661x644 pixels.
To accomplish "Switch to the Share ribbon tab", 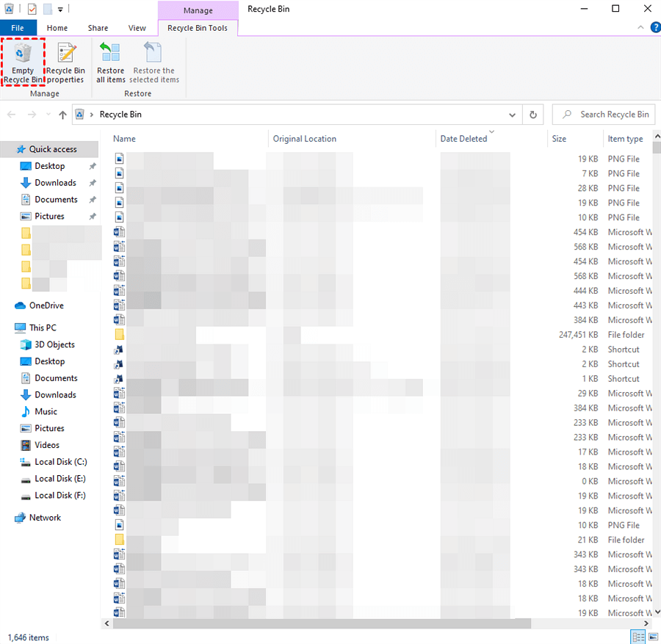I will point(98,28).
